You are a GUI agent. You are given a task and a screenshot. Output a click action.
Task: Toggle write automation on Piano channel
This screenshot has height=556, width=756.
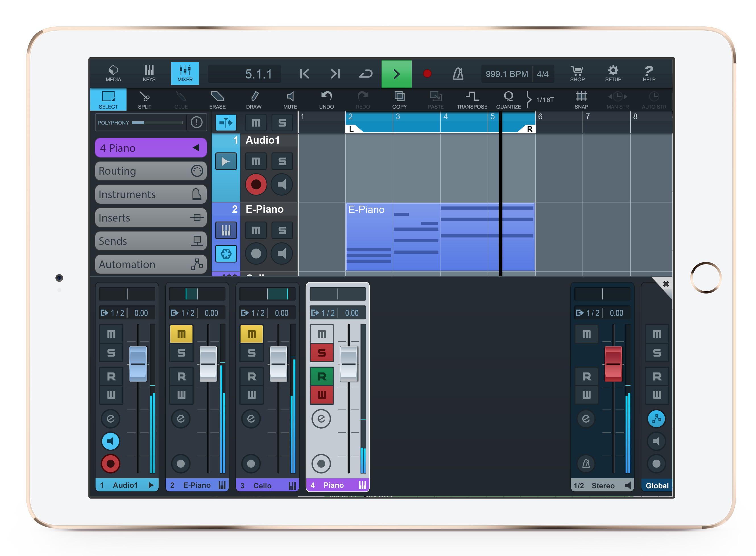[322, 395]
